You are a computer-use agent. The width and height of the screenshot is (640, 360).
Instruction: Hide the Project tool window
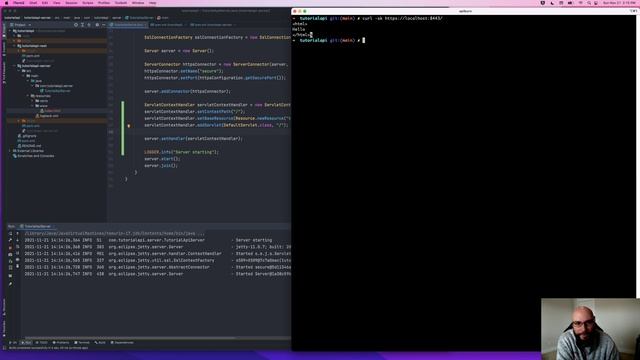pos(104,25)
